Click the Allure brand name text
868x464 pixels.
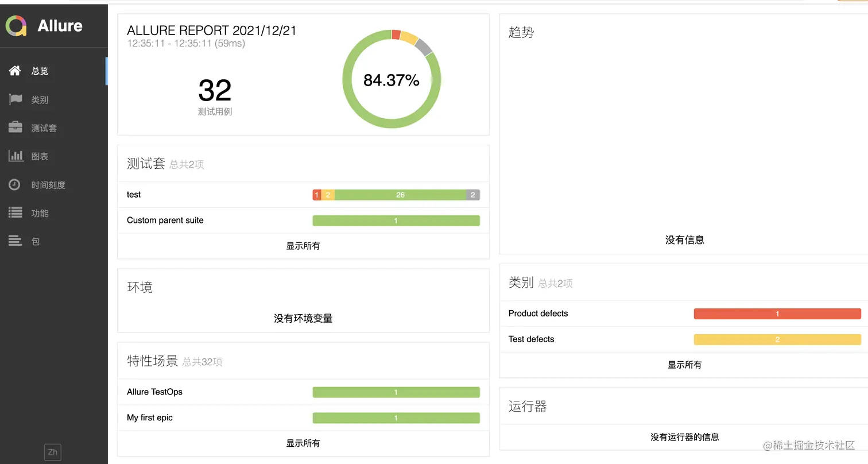coord(60,26)
